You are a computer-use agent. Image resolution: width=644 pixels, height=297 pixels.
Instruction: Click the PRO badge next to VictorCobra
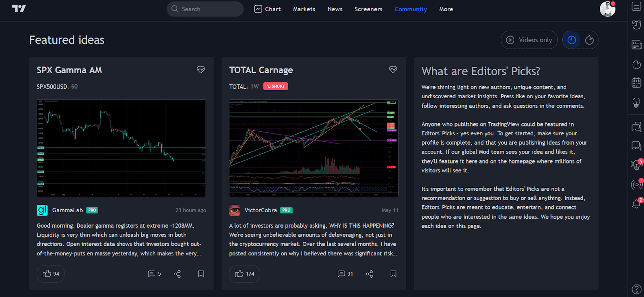[286, 210]
